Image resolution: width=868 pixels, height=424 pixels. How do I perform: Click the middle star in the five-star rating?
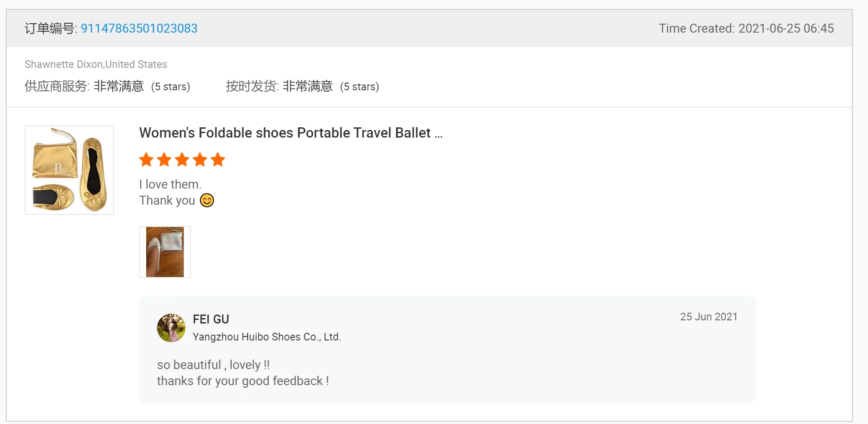click(182, 160)
